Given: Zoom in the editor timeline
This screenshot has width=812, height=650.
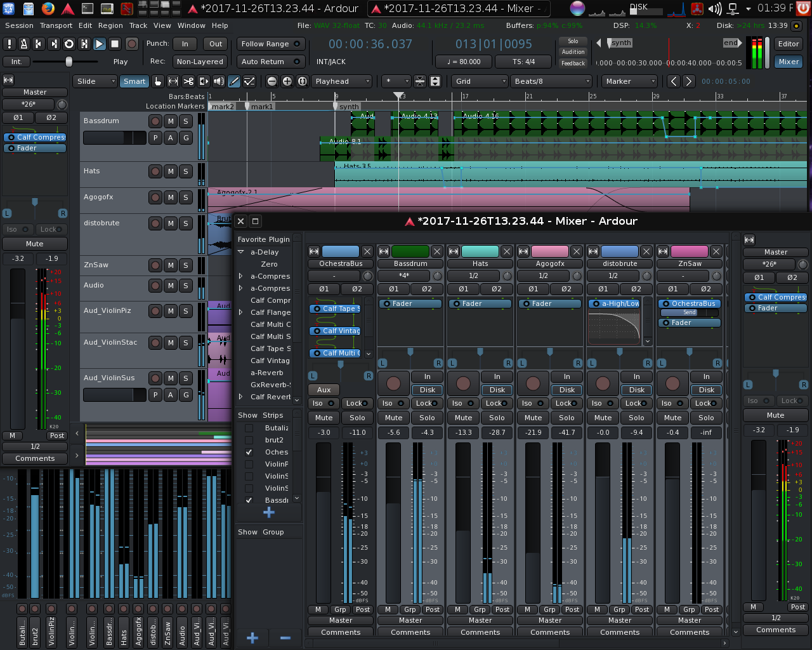Looking at the screenshot, I should [x=287, y=81].
